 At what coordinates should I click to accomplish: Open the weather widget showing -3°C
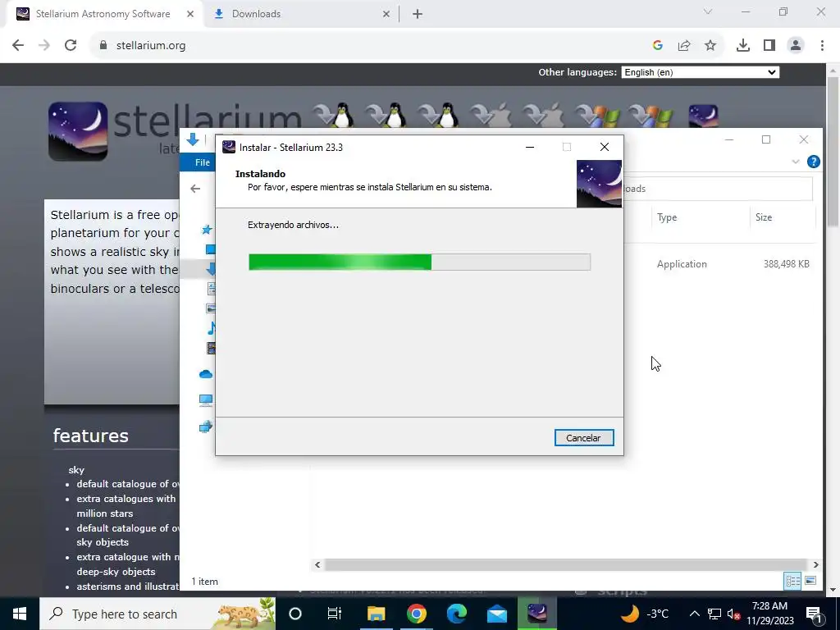(x=645, y=614)
